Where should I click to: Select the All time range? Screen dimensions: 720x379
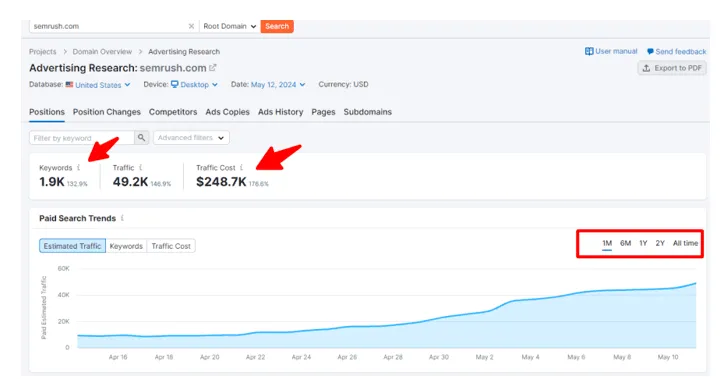pyautogui.click(x=685, y=243)
